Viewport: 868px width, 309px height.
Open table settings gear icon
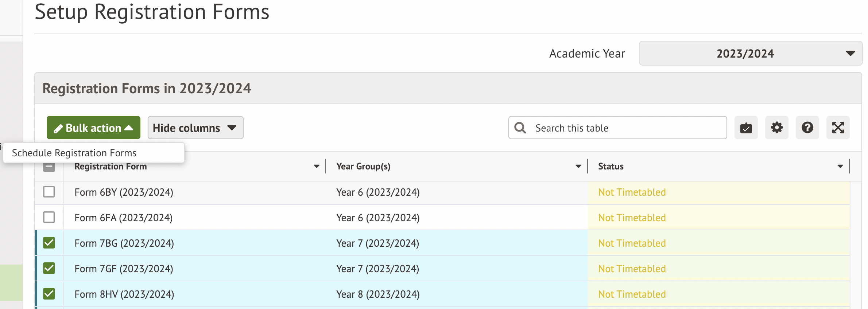click(776, 128)
